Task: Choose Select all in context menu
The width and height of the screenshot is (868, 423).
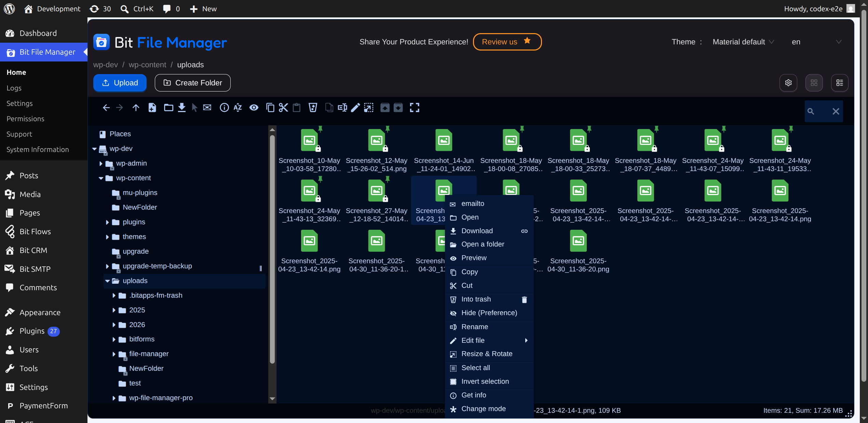Action: pos(489,368)
